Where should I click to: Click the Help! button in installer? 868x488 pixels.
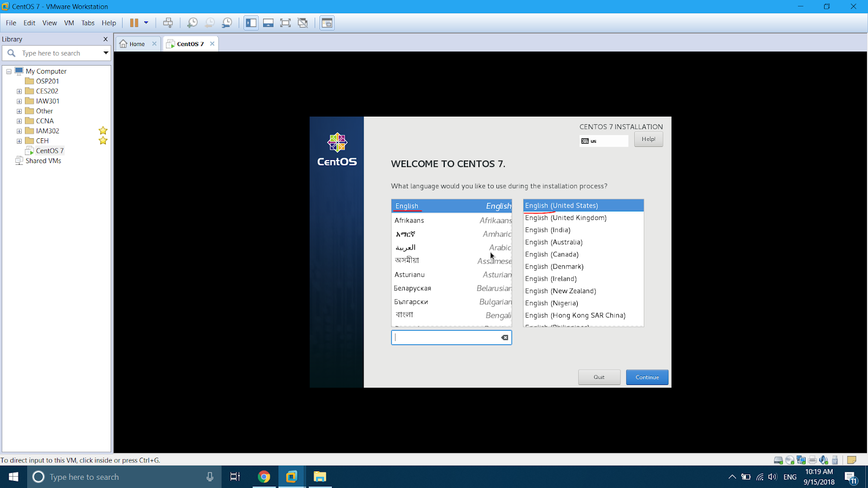click(648, 139)
